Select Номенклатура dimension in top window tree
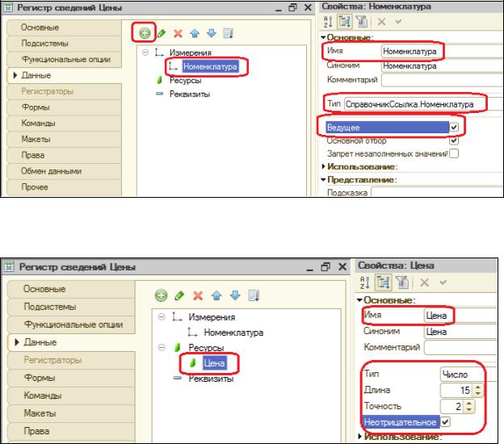 tap(210, 67)
